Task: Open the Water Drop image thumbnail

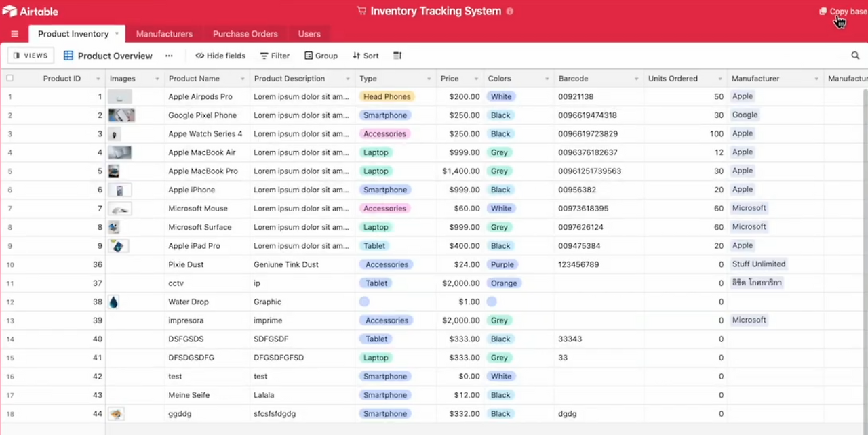Action: [114, 302]
